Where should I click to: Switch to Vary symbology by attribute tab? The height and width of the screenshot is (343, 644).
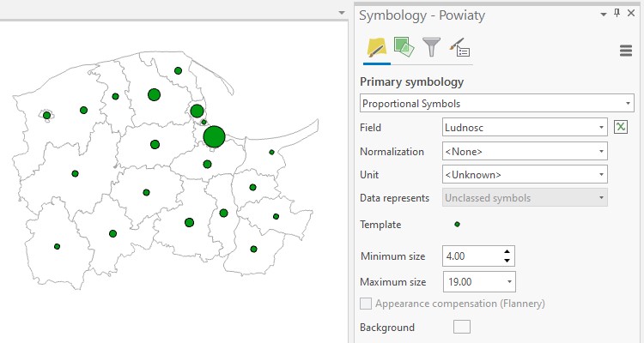click(x=403, y=48)
